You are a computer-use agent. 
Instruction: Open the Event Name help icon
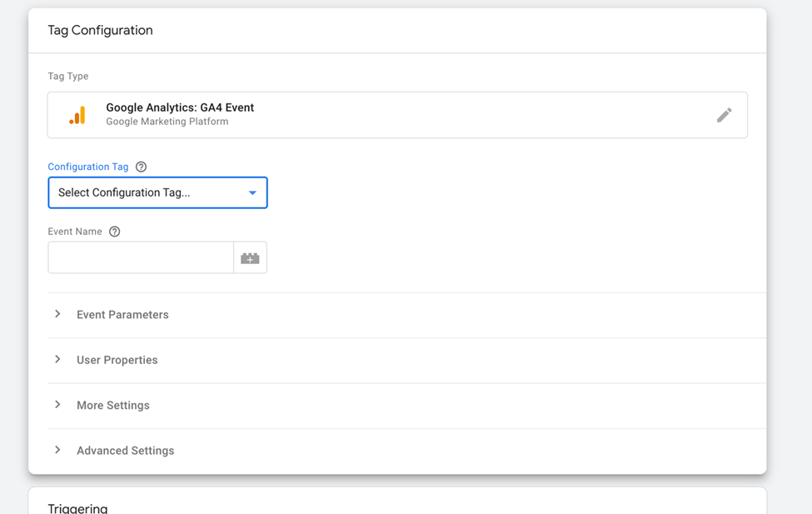[x=114, y=232]
